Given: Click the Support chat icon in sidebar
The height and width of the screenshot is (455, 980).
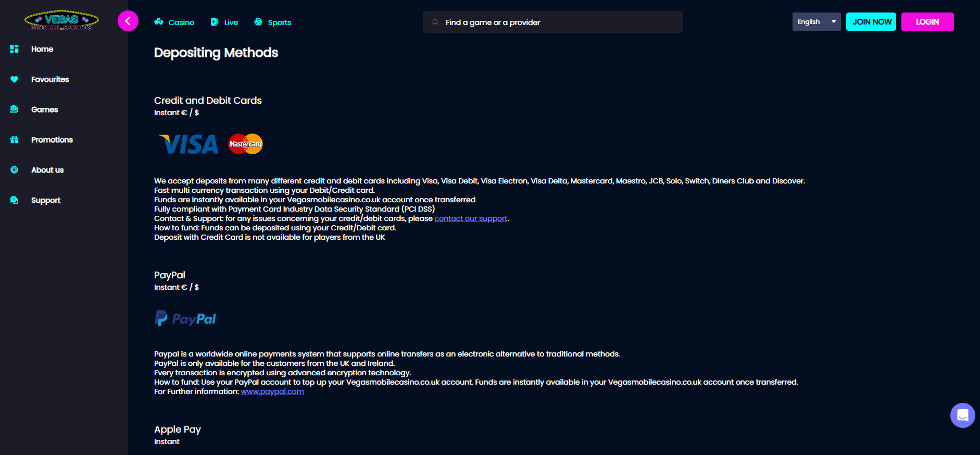Looking at the screenshot, I should [x=15, y=200].
